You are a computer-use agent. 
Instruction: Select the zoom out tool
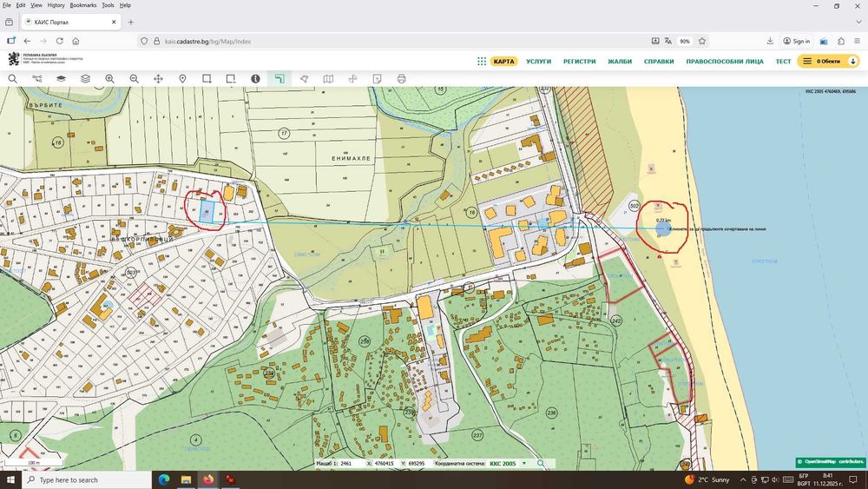[x=134, y=79]
